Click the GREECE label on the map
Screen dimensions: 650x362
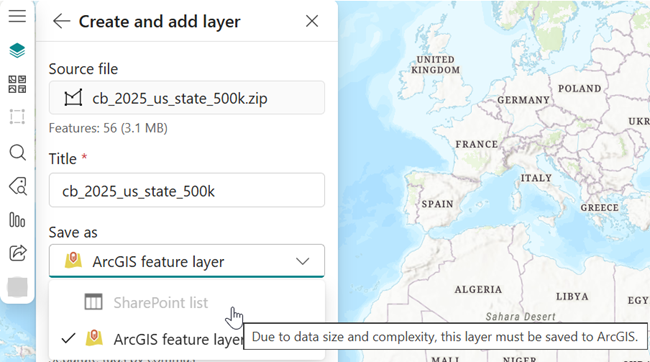pyautogui.click(x=599, y=208)
